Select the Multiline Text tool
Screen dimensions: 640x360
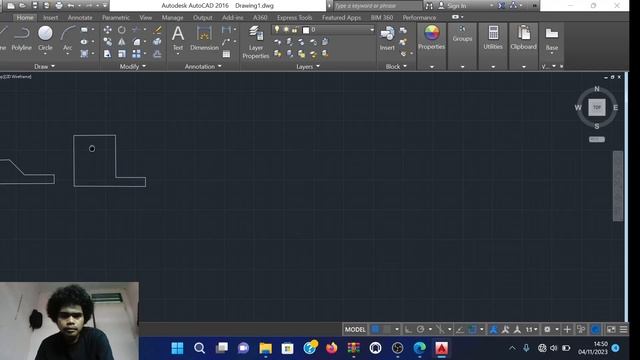click(178, 38)
